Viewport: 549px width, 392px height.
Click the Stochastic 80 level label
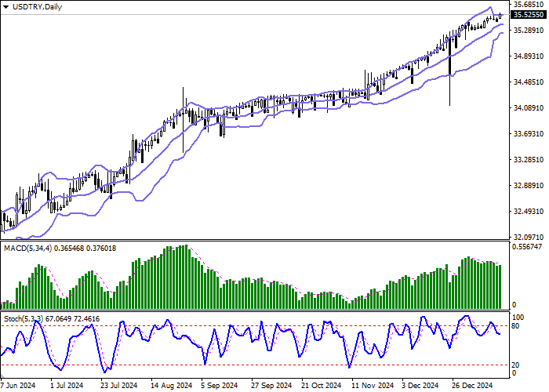(x=516, y=325)
